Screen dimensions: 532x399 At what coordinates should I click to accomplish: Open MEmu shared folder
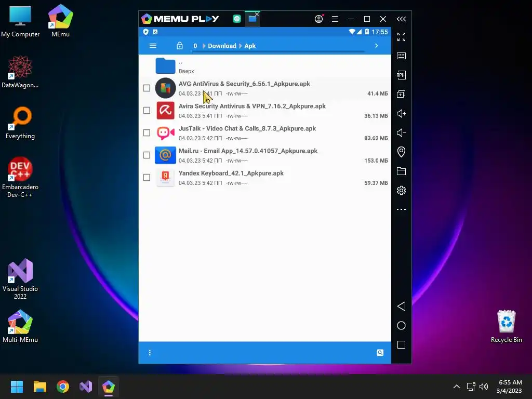pyautogui.click(x=402, y=171)
